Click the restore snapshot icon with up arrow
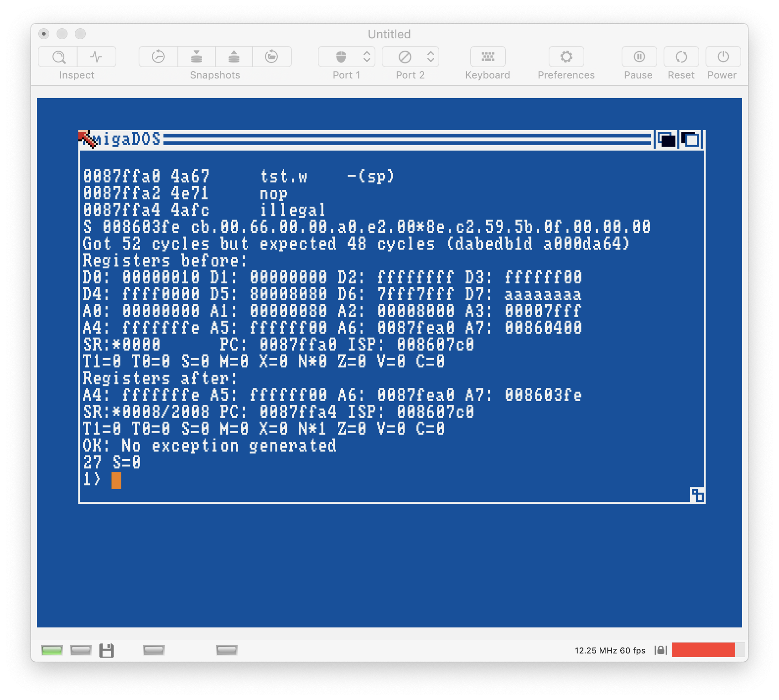 coord(234,57)
